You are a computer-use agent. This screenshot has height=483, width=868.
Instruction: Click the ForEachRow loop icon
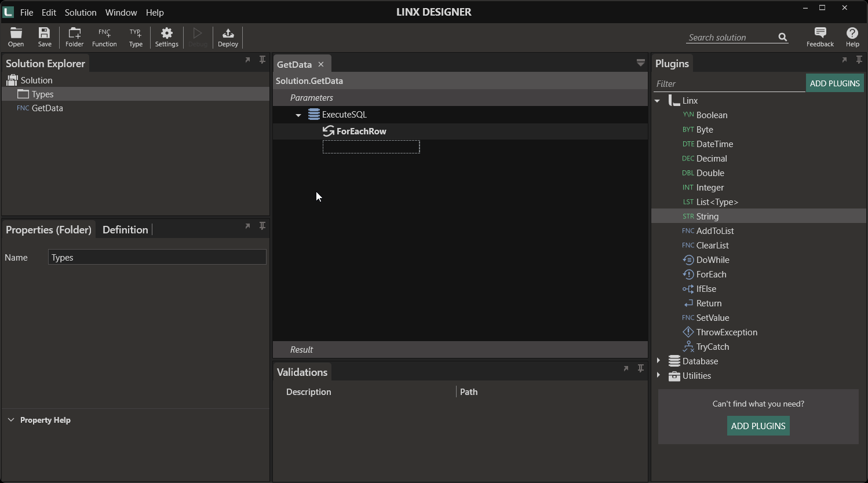tap(329, 131)
